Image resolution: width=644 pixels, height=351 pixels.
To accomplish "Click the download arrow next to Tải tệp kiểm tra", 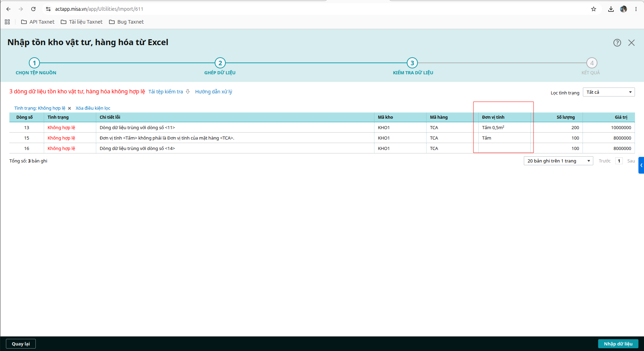I will pyautogui.click(x=188, y=92).
